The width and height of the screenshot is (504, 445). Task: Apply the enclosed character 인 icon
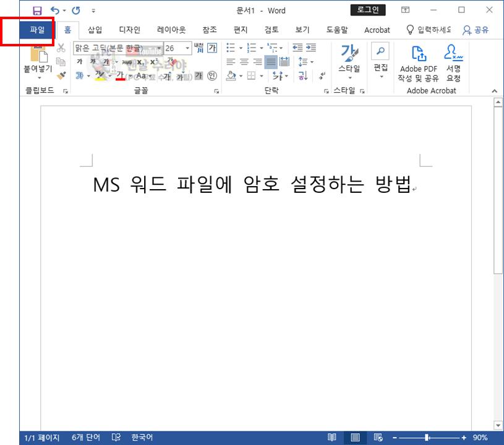coord(212,76)
